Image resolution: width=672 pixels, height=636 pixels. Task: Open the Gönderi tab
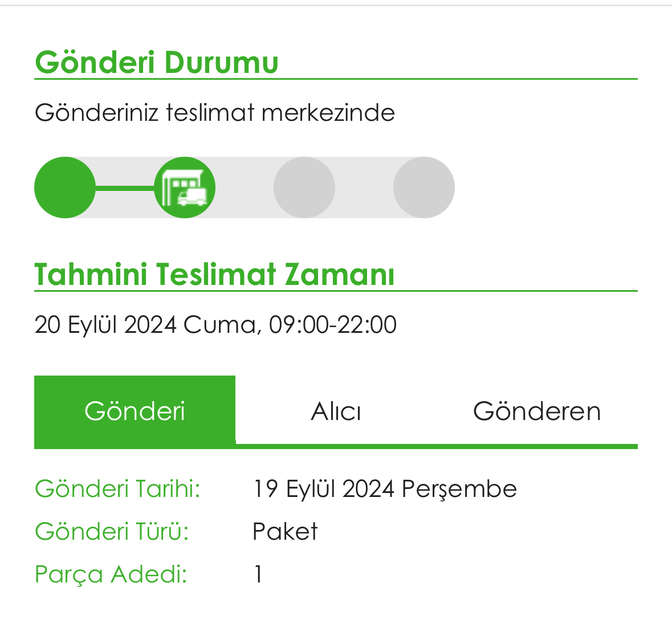[135, 410]
